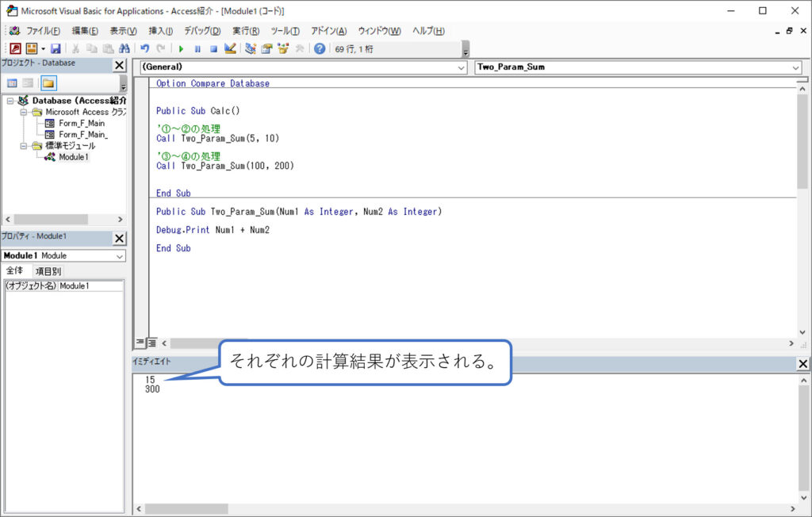Click Procedure View button at code window bottom
Image resolution: width=812 pixels, height=517 pixels.
click(140, 343)
